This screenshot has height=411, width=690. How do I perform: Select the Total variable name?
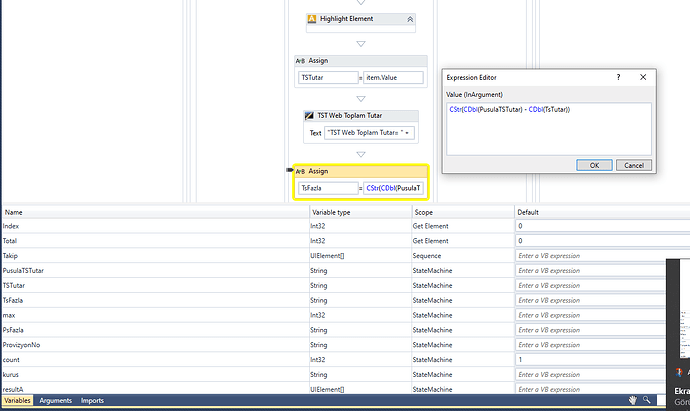(10, 241)
